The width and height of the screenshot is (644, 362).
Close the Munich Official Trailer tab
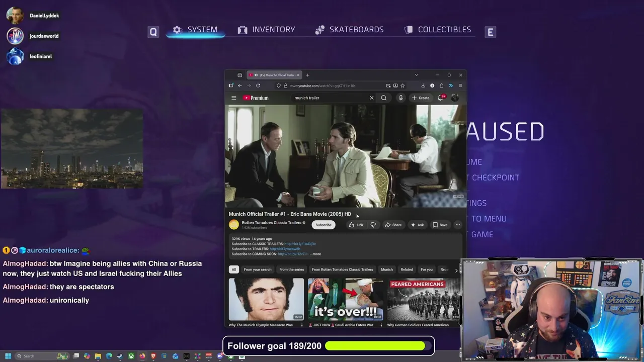(298, 75)
